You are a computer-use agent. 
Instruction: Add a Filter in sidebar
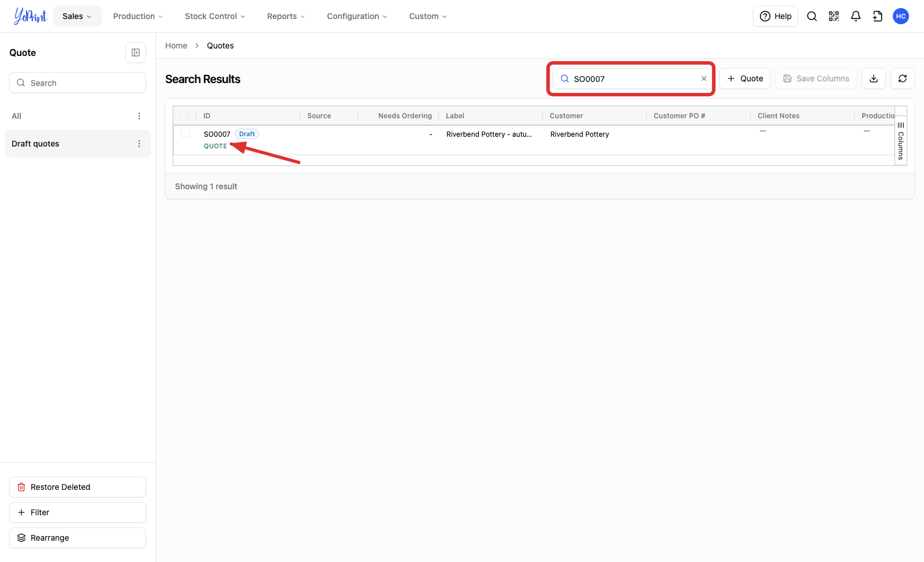(x=77, y=512)
